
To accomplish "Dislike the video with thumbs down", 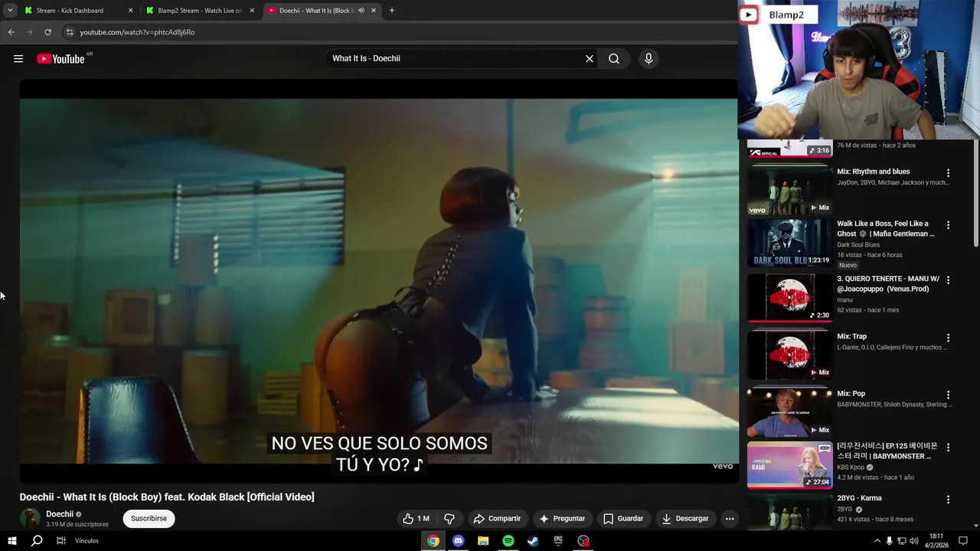I will (449, 519).
